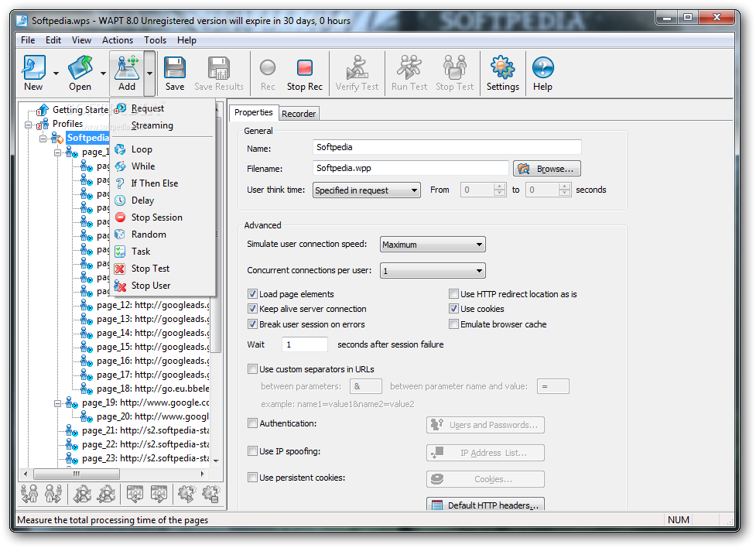Viewport: 756px width, 548px height.
Task: Switch to the Properties tab
Action: pos(254,112)
